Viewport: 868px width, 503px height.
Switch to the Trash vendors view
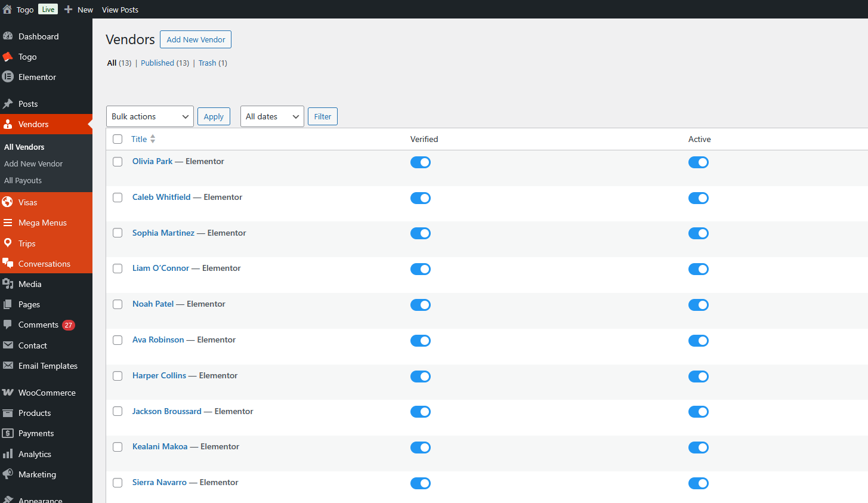(207, 63)
